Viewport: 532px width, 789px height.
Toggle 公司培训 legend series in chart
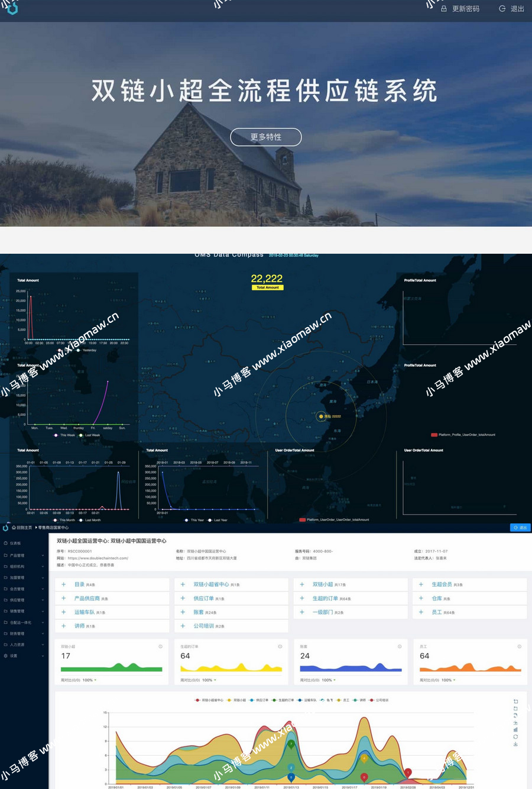click(x=378, y=700)
